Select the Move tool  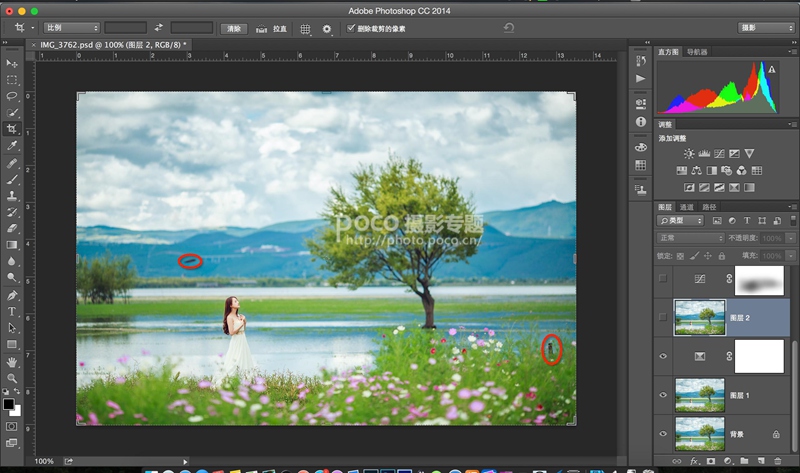click(x=12, y=63)
